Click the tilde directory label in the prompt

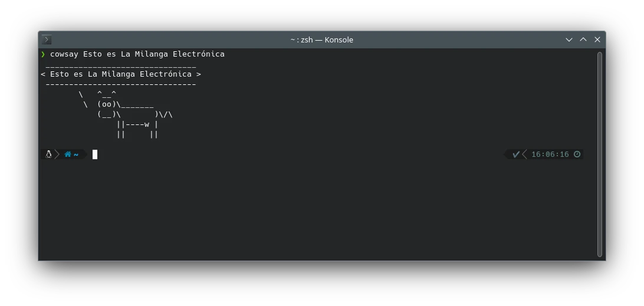[x=76, y=154]
